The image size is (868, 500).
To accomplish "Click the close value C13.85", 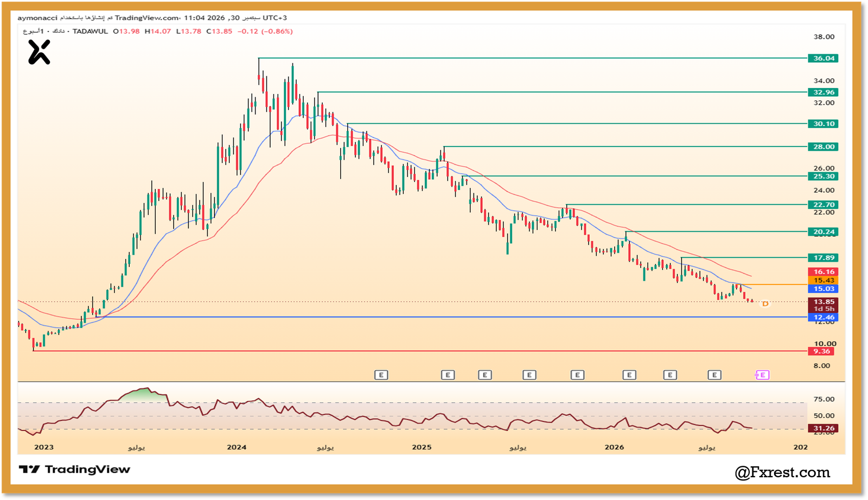I will (219, 31).
